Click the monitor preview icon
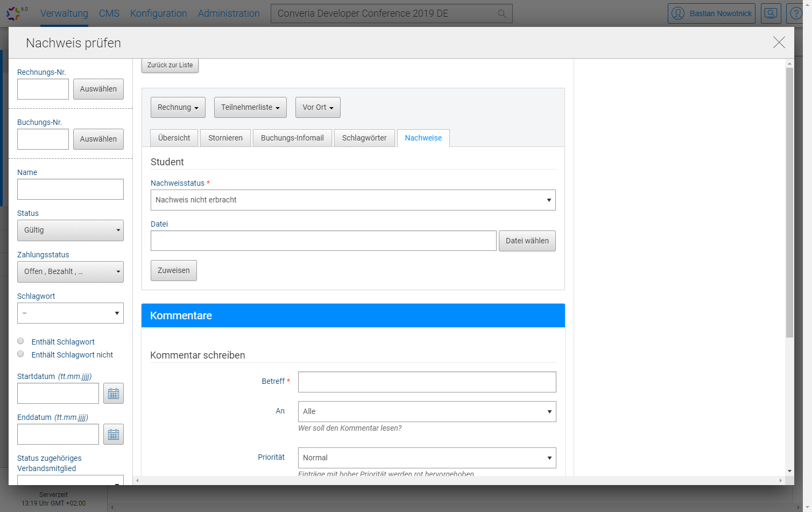This screenshot has width=812, height=512. pyautogui.click(x=771, y=13)
